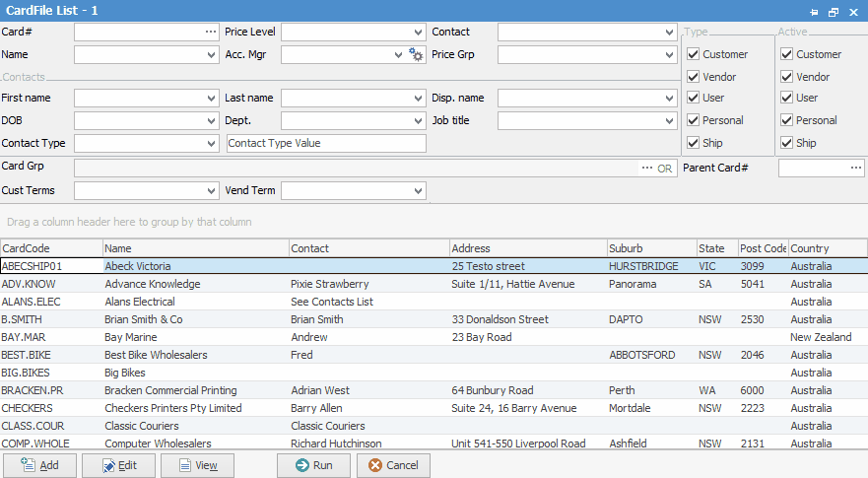
Task: Expand the Price Level dropdown
Action: 418,33
